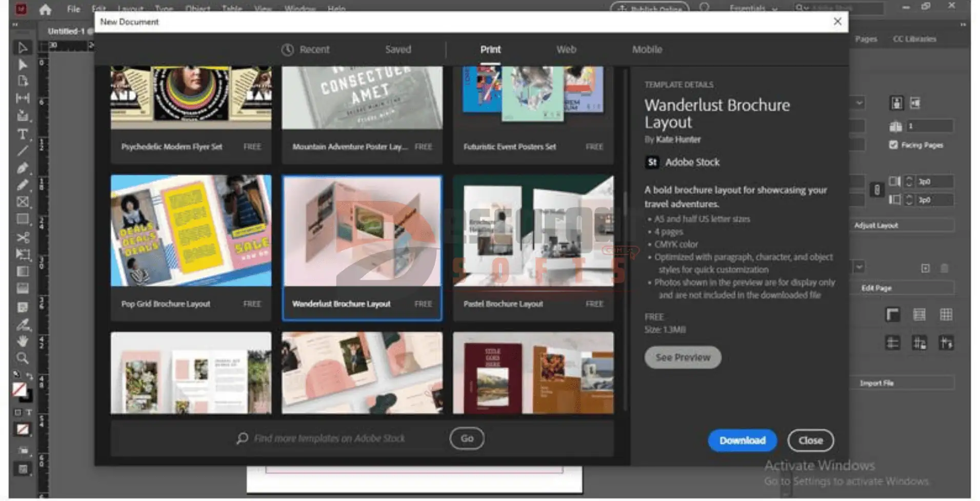Screen dimensions: 980x501
Task: Click the Adjust Layout button
Action: tap(902, 225)
